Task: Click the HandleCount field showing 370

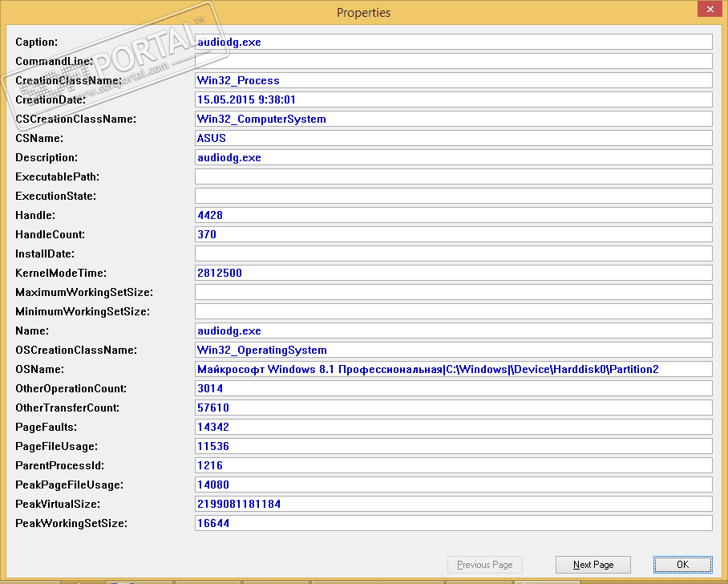Action: coord(454,234)
